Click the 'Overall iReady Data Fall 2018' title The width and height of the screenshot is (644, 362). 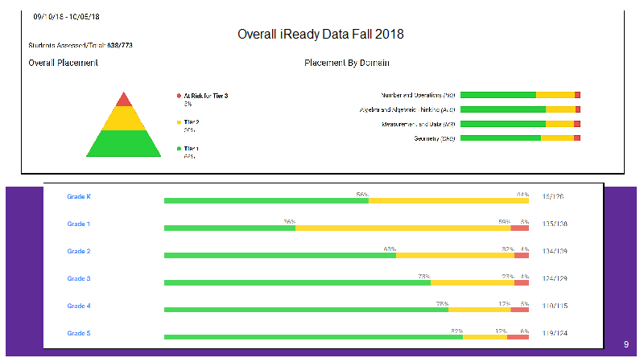coord(320,34)
